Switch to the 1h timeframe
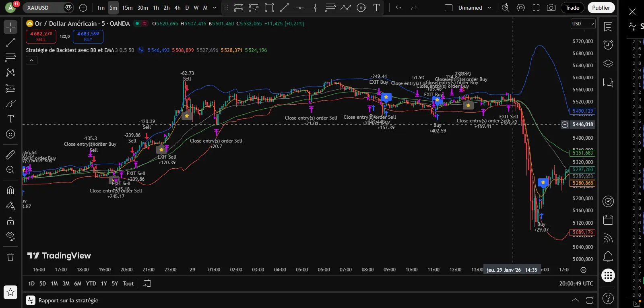644x308 pixels. (156, 8)
